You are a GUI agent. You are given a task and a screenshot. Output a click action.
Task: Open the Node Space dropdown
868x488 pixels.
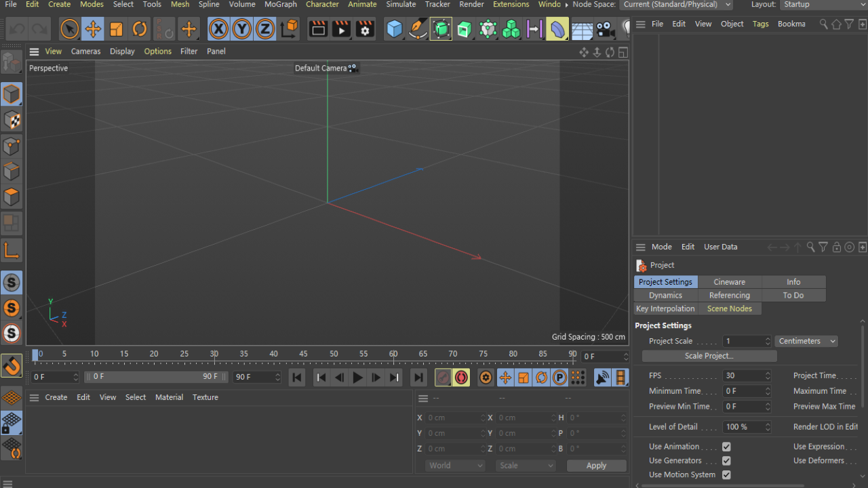coord(675,5)
